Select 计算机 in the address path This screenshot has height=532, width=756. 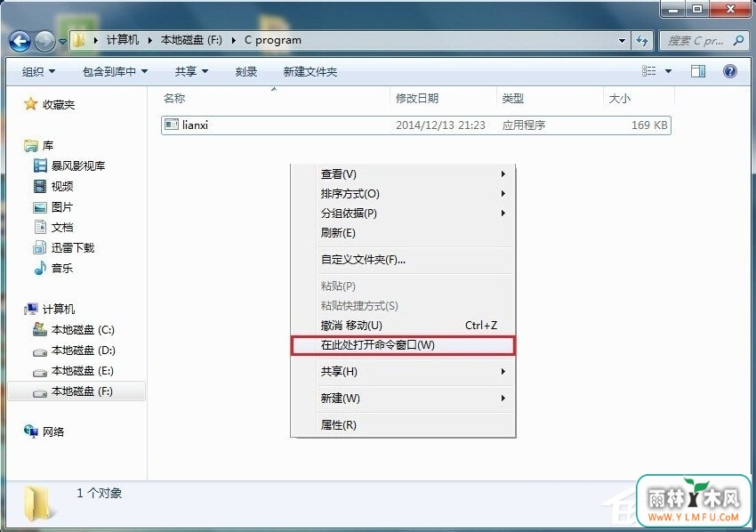pos(123,40)
